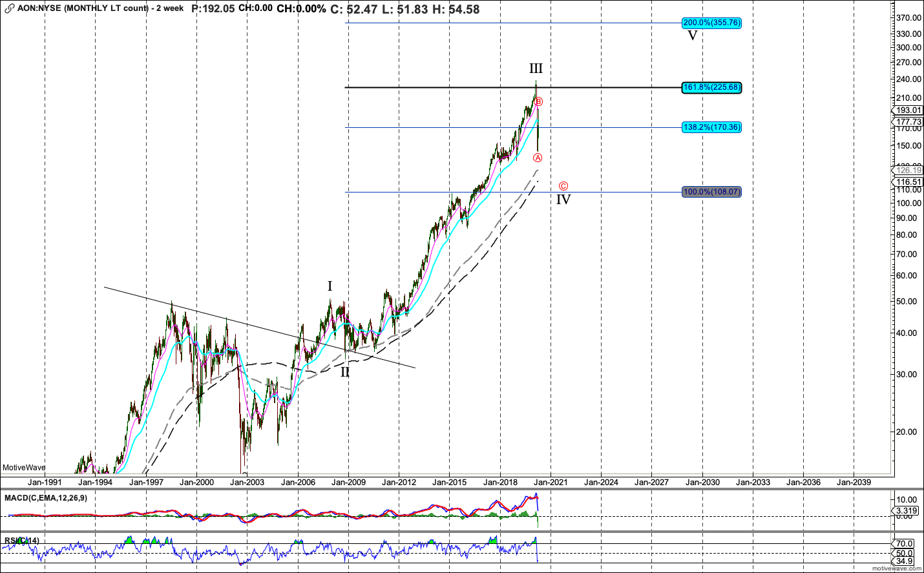Select the 100.0%(108.07) Fibonacci label
This screenshot has height=573, width=924.
(x=711, y=192)
